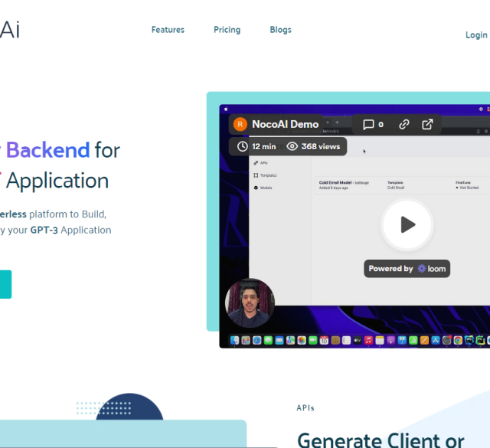The image size is (490, 448).
Task: Click Mail icon in video dock
Action: tap(279, 341)
